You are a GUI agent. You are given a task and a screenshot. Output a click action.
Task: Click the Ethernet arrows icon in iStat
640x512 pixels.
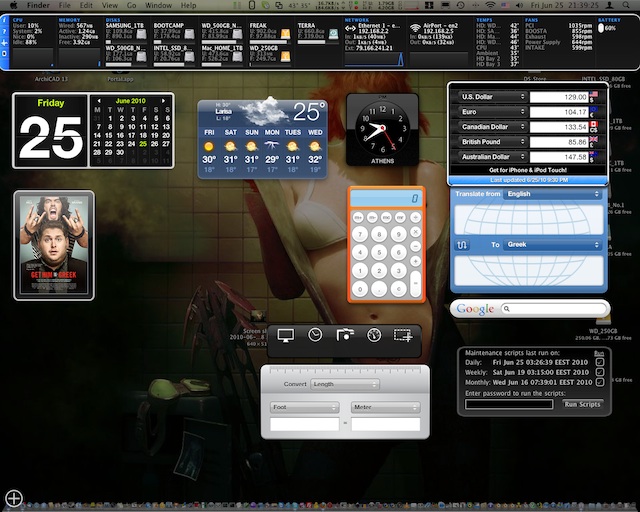click(350, 28)
